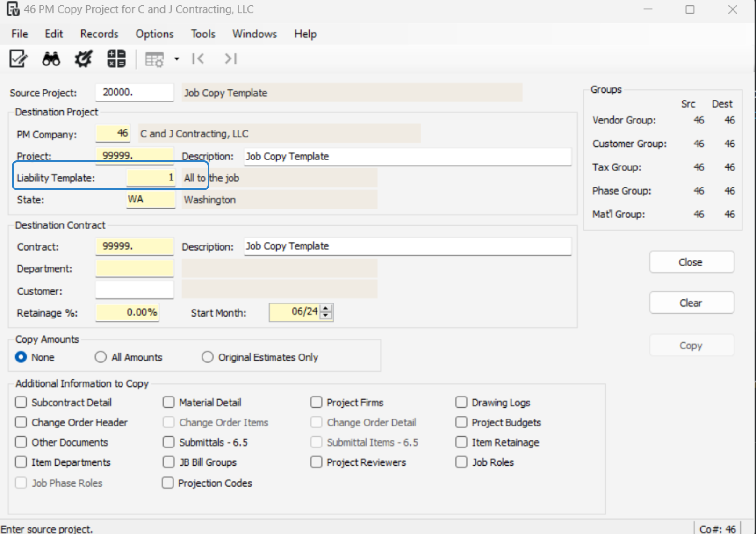Screen dimensions: 756x534
Task: Check the Job Roles box
Action: 461,462
